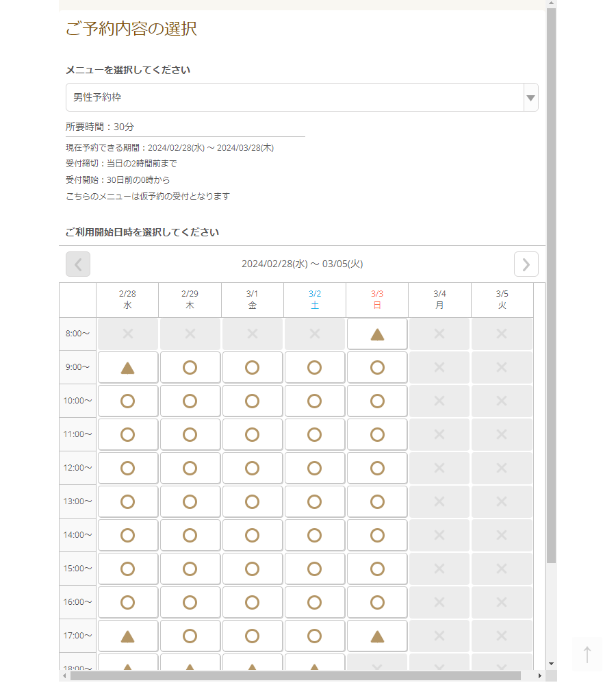Select the 3/3 17:00 triangle slot
Screen dimensions: 616x685
point(377,636)
